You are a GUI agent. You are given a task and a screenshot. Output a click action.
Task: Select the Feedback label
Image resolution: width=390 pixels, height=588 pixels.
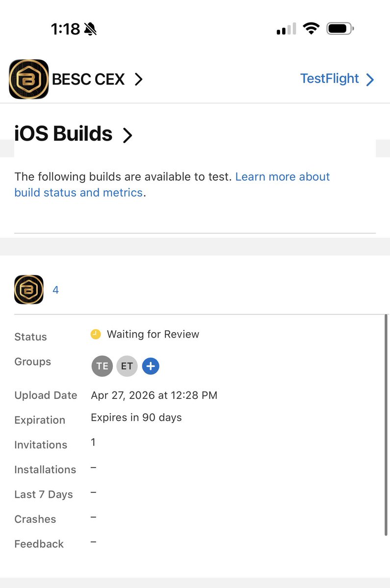39,544
